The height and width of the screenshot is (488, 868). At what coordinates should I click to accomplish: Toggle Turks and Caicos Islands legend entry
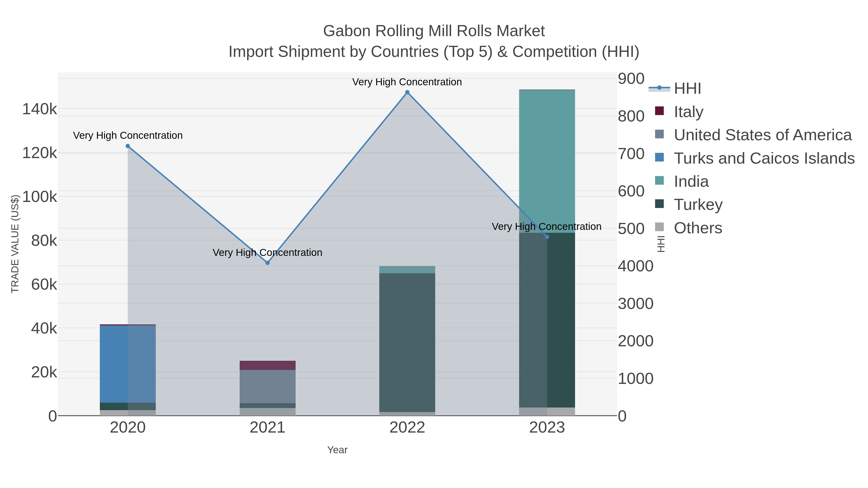pyautogui.click(x=755, y=158)
